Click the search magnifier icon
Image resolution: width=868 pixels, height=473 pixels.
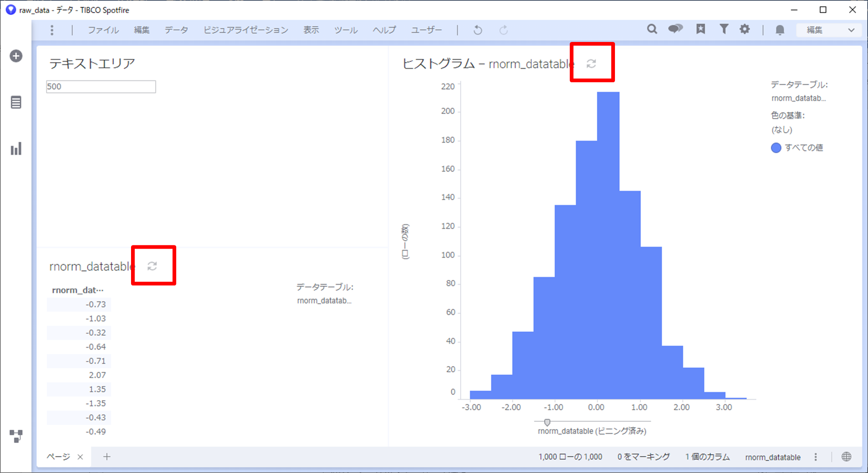pyautogui.click(x=652, y=29)
